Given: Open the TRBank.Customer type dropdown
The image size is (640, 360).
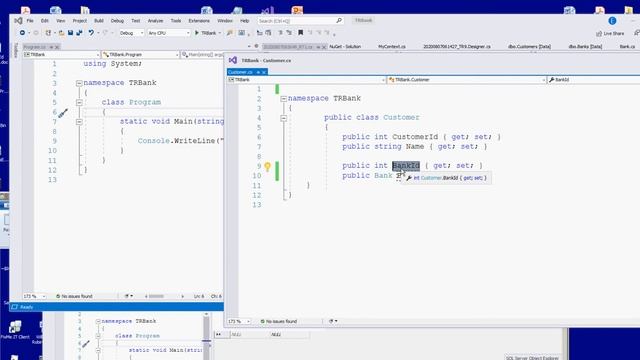Looking at the screenshot, I should click(x=467, y=80).
